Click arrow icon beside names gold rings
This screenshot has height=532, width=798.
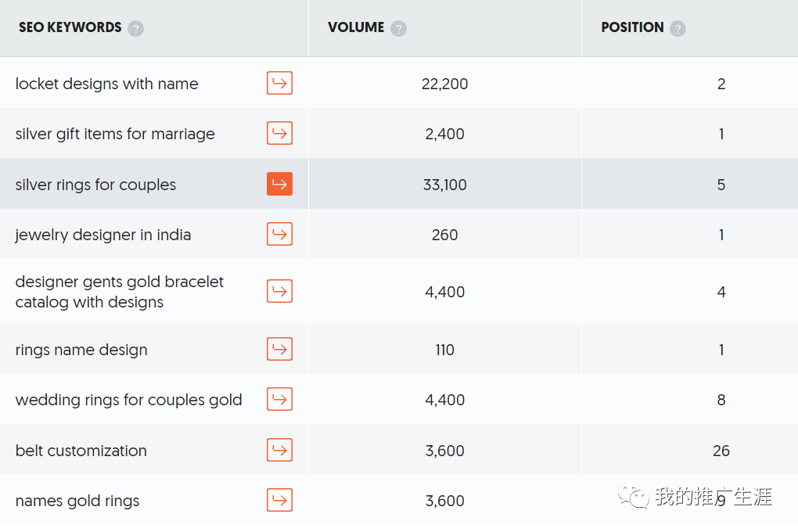coord(279,500)
